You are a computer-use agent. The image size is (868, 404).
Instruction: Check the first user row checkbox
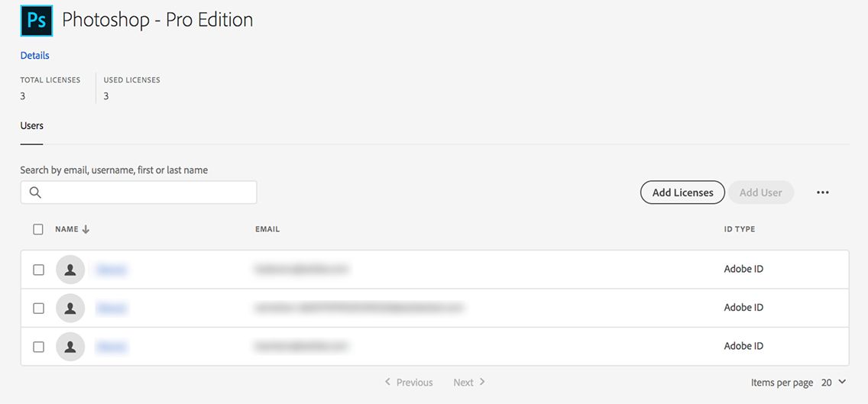pyautogui.click(x=38, y=270)
